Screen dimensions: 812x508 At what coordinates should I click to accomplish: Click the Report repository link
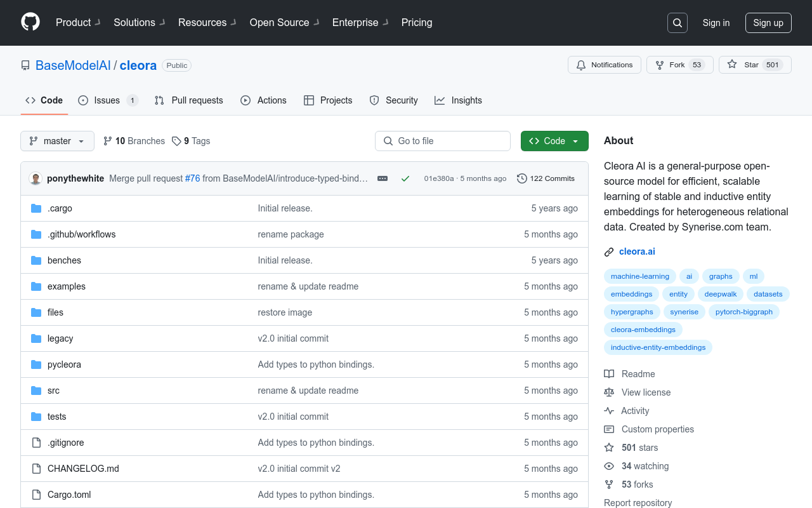click(x=638, y=503)
